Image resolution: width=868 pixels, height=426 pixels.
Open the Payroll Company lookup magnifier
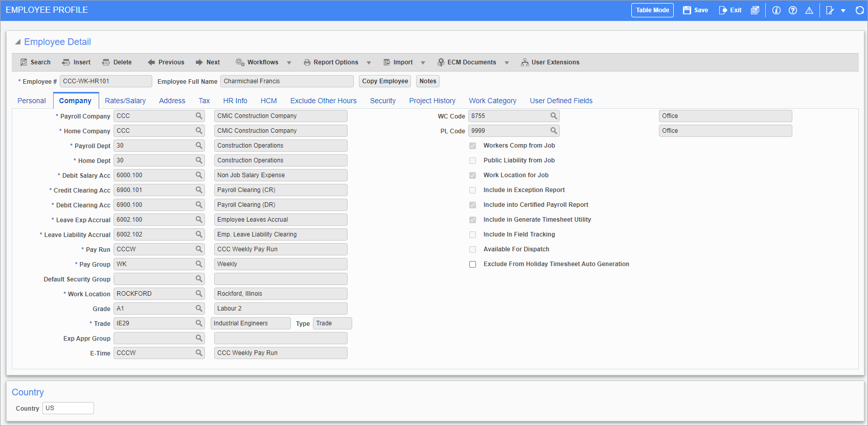coord(199,116)
